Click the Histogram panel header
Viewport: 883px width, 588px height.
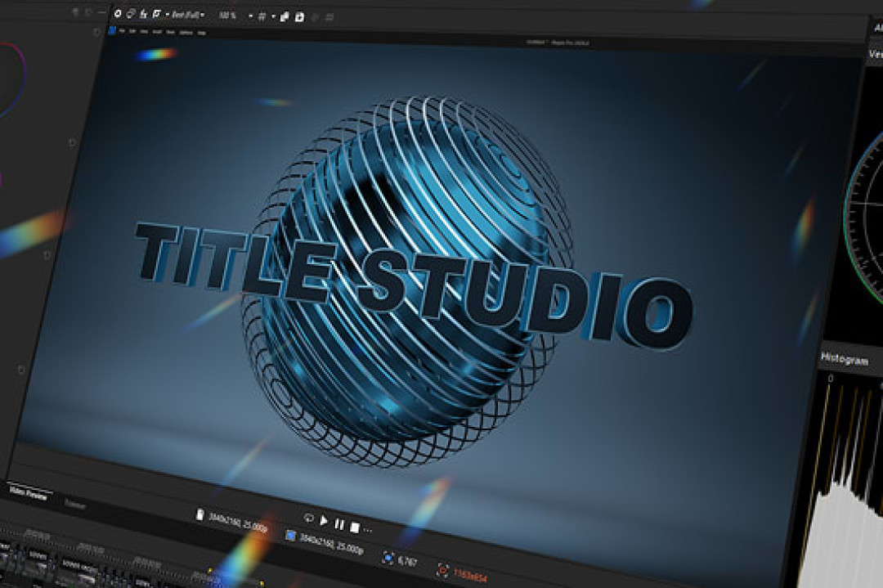[x=844, y=358]
